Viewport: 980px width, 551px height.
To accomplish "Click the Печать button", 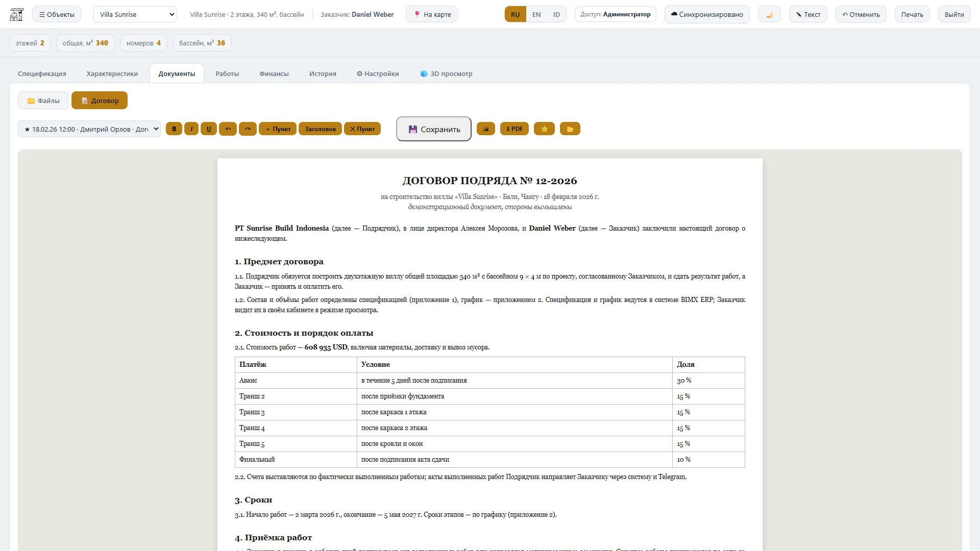I will pos(912,14).
